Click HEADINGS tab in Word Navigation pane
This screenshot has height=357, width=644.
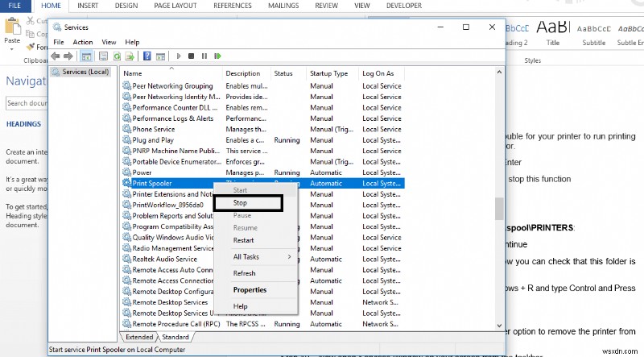tap(23, 124)
